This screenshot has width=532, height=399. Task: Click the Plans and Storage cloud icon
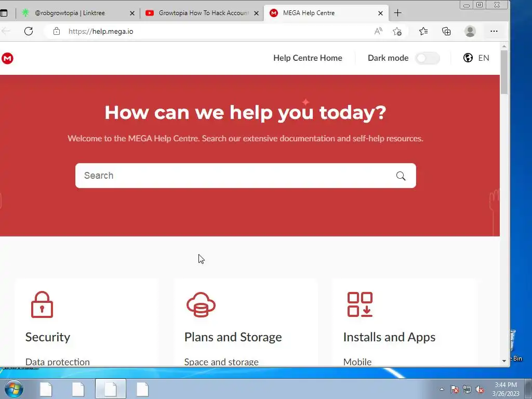pyautogui.click(x=201, y=304)
